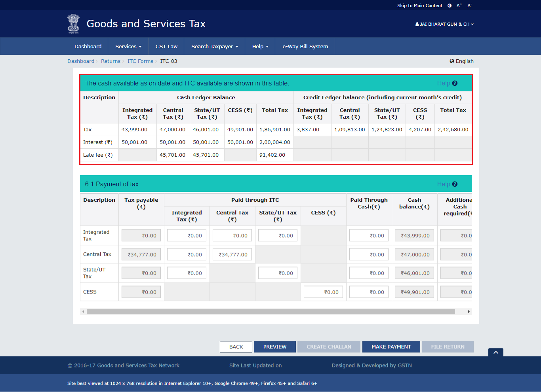Image resolution: width=541 pixels, height=392 pixels.
Task: Expand the Help menu dropdown
Action: click(260, 46)
